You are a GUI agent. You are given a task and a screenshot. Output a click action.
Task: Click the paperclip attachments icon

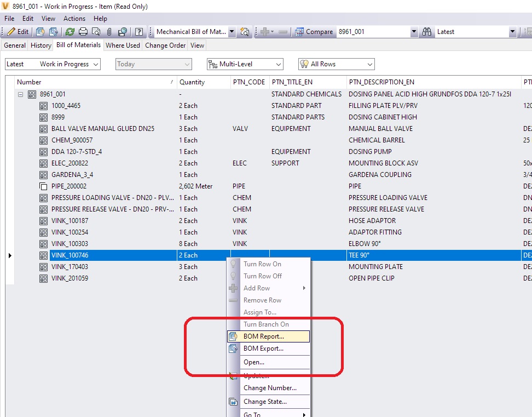tap(109, 32)
